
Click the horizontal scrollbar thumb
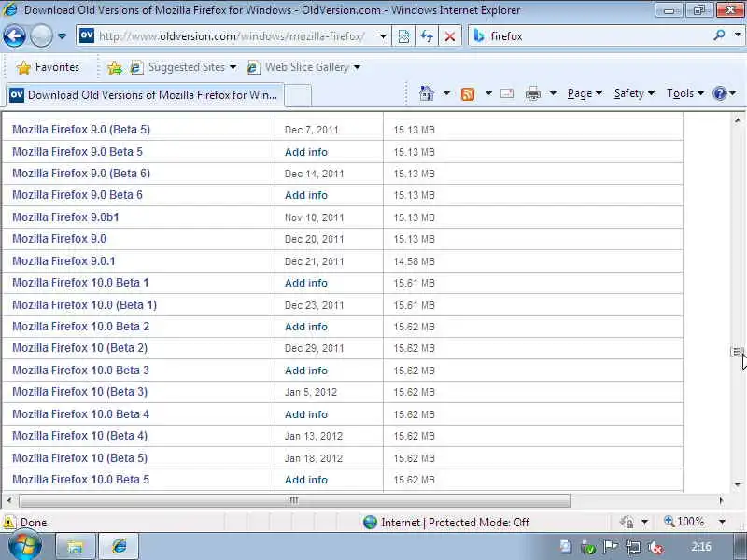[x=294, y=500]
